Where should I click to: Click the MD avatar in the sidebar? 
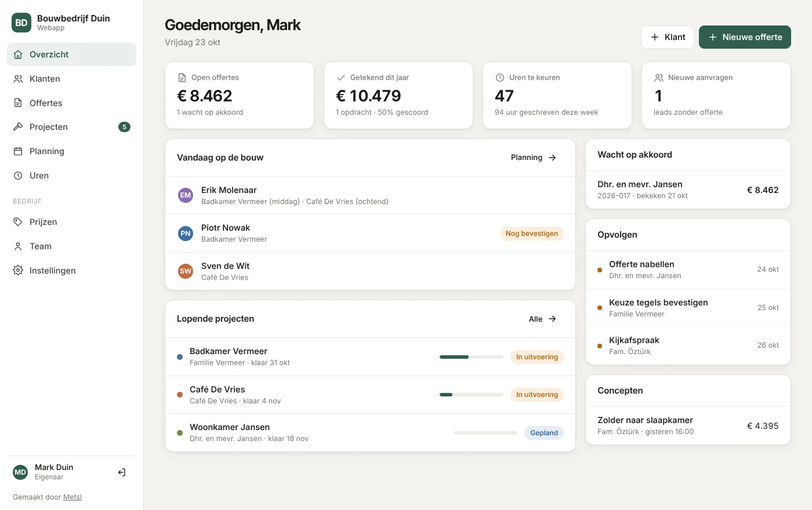click(20, 472)
